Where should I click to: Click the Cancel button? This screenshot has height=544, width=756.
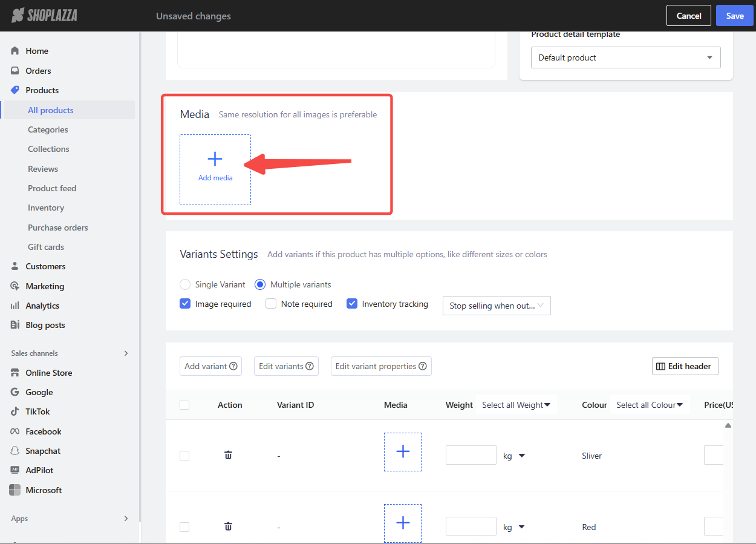689,16
